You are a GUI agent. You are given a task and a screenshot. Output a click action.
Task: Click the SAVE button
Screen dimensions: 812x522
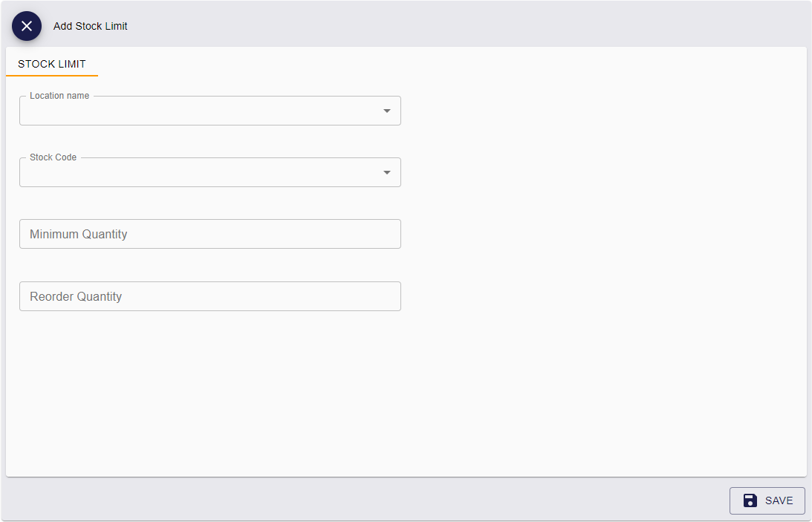coord(767,500)
